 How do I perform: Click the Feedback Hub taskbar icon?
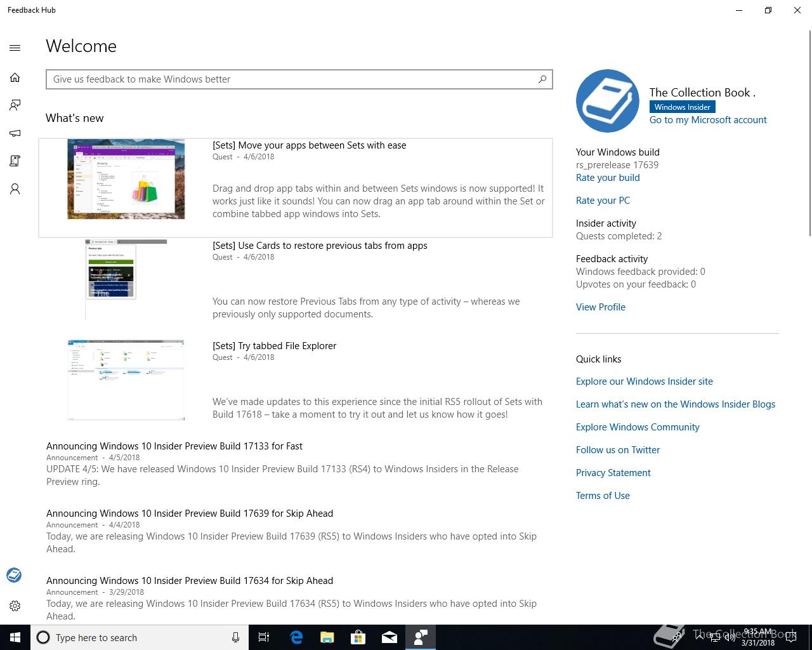420,637
